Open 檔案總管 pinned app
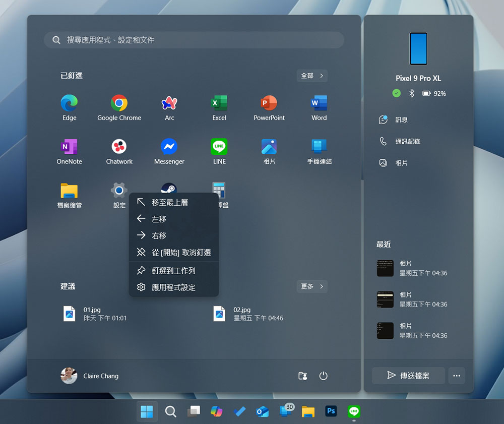The height and width of the screenshot is (424, 504). click(x=69, y=195)
